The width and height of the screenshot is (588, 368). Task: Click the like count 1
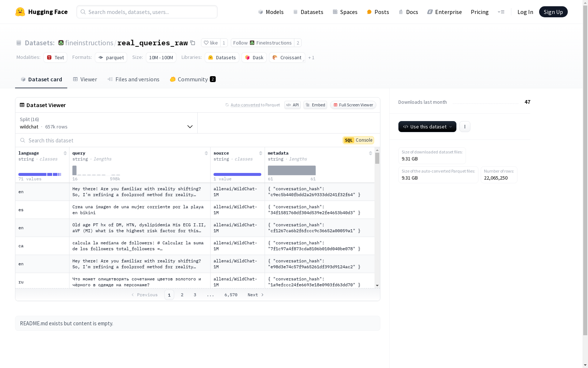[224, 43]
